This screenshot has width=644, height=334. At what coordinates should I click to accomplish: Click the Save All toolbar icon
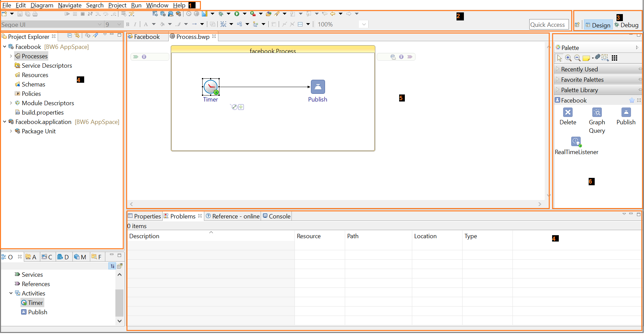coord(28,14)
